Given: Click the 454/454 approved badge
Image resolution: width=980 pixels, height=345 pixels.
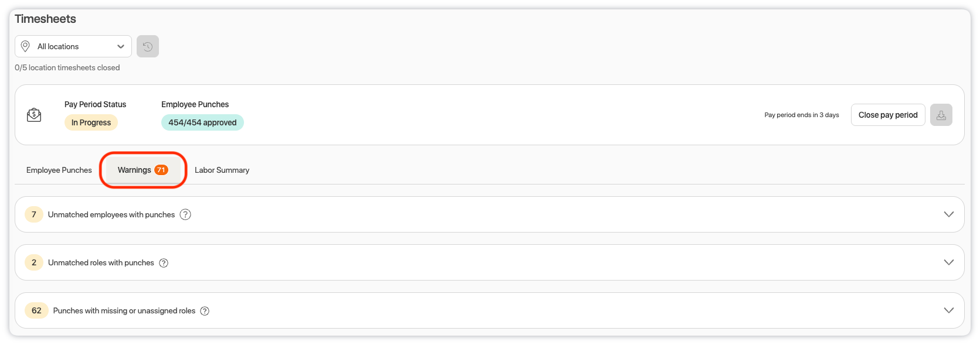Looking at the screenshot, I should pos(202,122).
